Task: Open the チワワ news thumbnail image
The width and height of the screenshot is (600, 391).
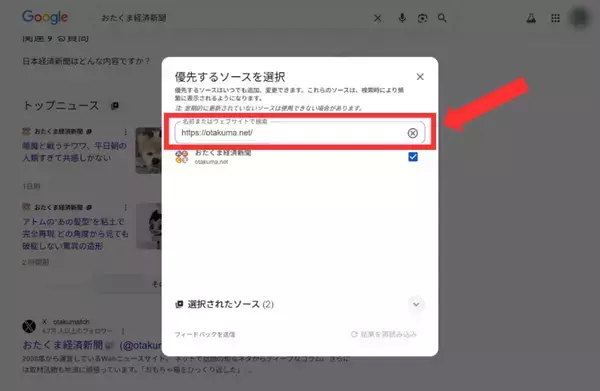Action: (148, 151)
